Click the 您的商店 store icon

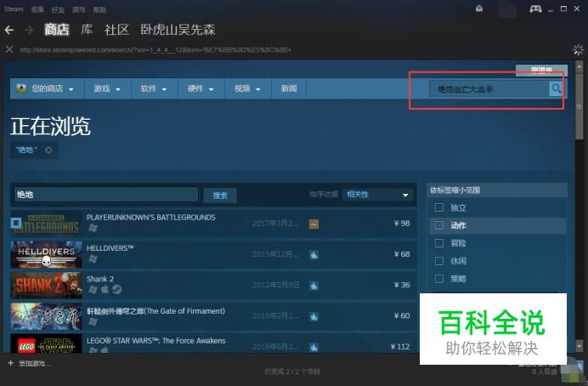(x=21, y=88)
